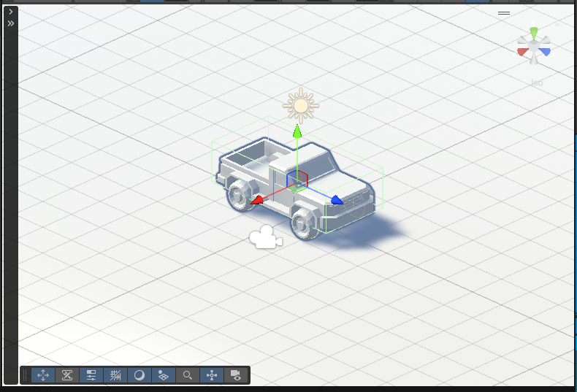Click the red X-axis move arrow handle
This screenshot has height=392, width=577.
[x=257, y=200]
